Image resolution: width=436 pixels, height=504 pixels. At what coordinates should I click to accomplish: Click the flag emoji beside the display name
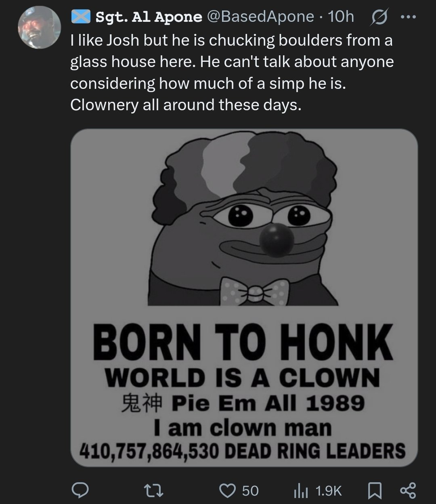click(x=81, y=17)
